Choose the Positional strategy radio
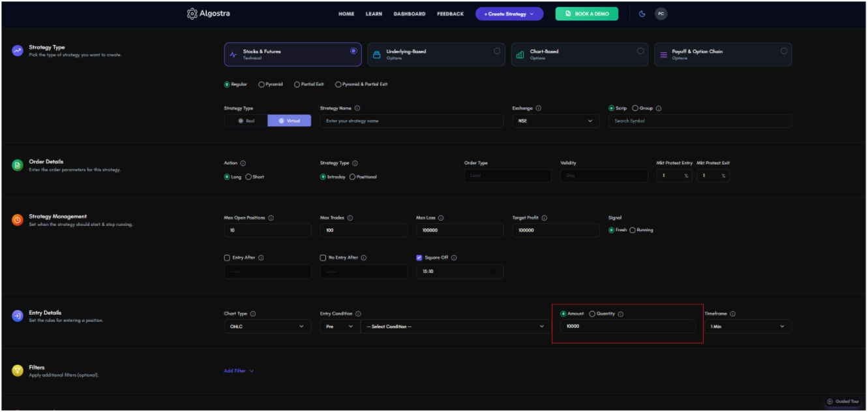The image size is (868, 412). pyautogui.click(x=353, y=177)
